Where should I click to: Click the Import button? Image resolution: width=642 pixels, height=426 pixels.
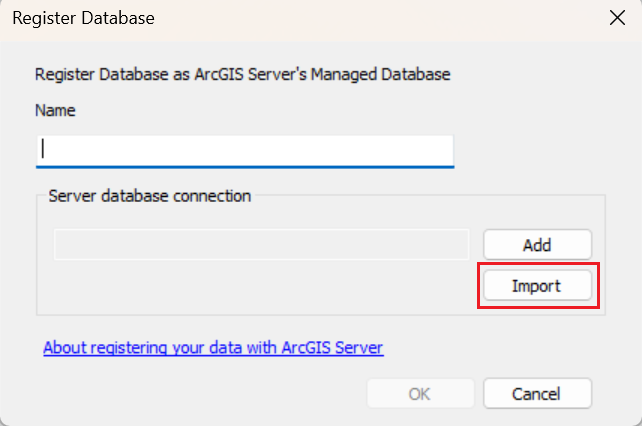[x=537, y=286]
